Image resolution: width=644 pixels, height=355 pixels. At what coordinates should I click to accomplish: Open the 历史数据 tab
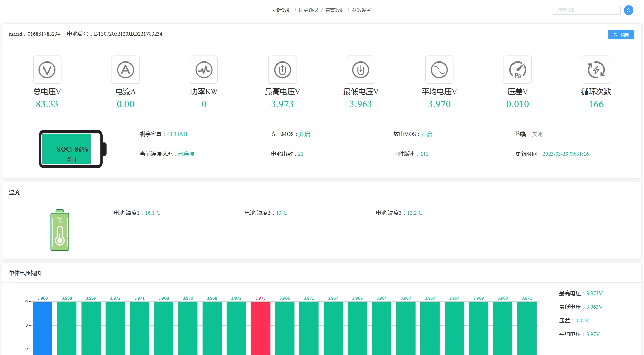[308, 10]
